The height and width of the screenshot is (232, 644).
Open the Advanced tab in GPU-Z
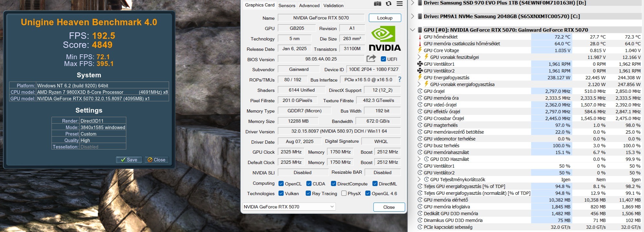(x=309, y=6)
